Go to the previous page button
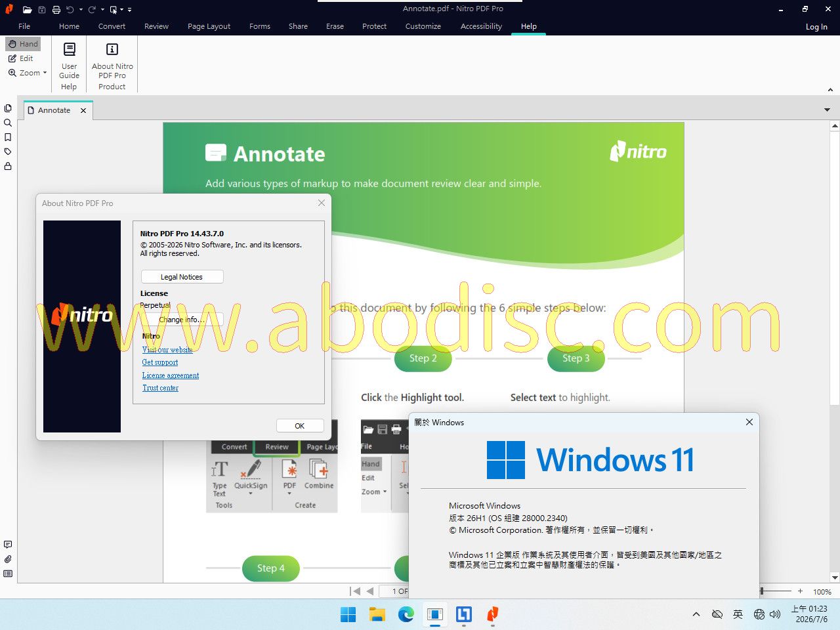This screenshot has height=630, width=840. point(370,591)
